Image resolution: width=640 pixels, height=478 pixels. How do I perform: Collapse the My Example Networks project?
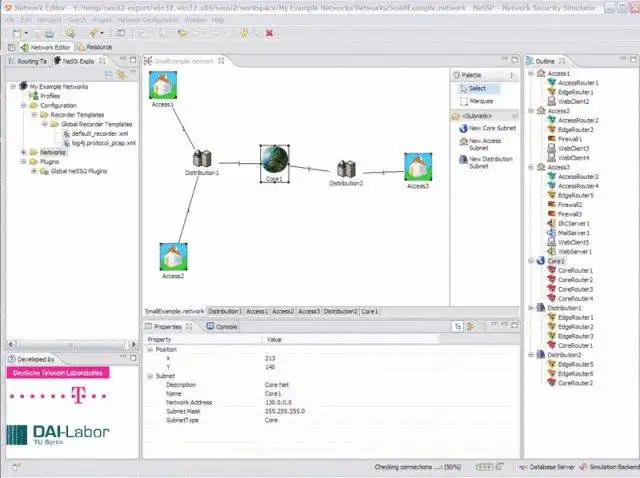coord(13,87)
